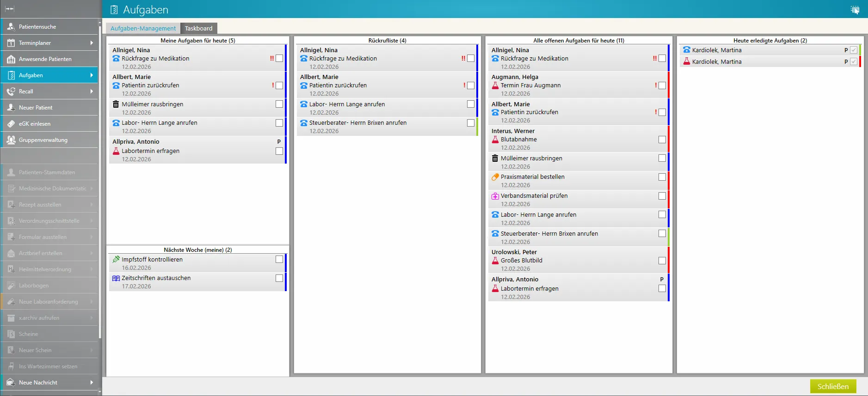This screenshot has width=868, height=396.
Task: Mark Großes Blutbild task as done
Action: click(662, 261)
